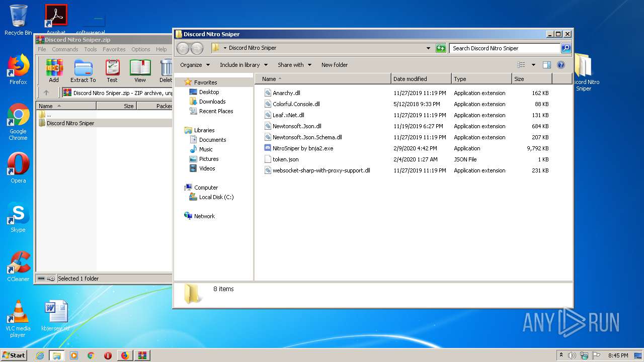Open WinRAR File menu
The image size is (644, 362).
[x=42, y=49]
